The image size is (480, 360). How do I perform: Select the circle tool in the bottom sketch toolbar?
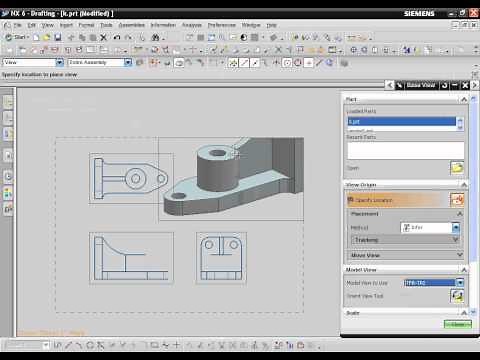[90, 346]
